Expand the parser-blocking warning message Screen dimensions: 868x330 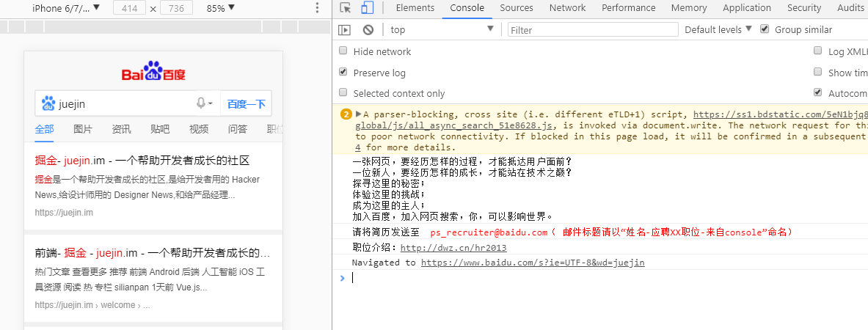tap(358, 114)
